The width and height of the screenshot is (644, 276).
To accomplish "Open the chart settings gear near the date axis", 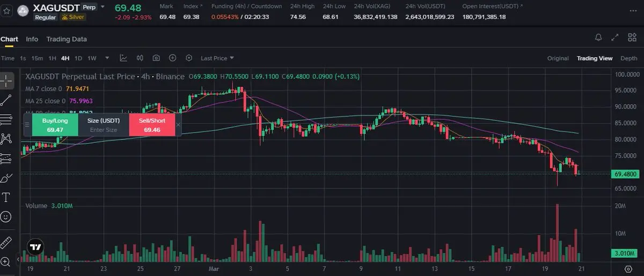I will pos(628,268).
